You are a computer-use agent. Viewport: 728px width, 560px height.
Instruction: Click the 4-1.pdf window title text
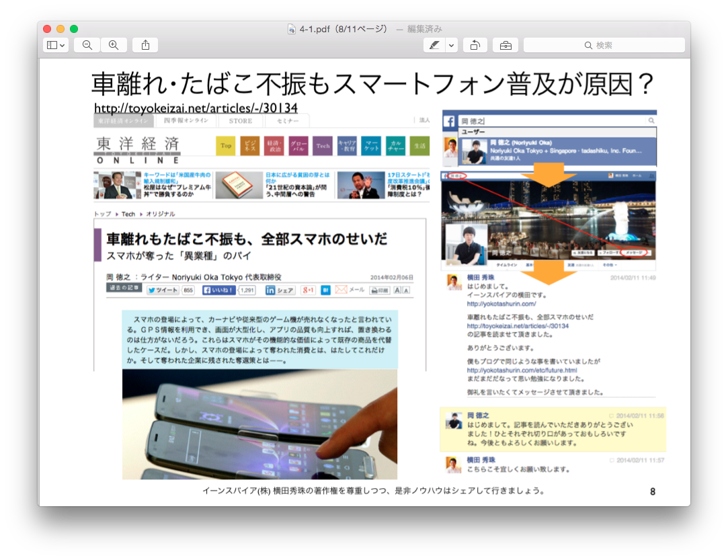(x=343, y=29)
